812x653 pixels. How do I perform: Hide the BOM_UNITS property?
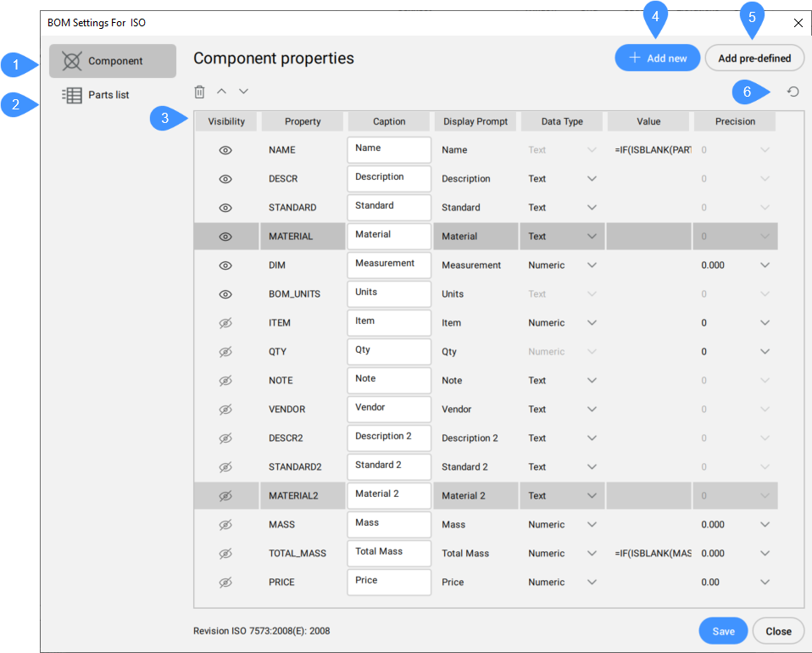pos(225,294)
